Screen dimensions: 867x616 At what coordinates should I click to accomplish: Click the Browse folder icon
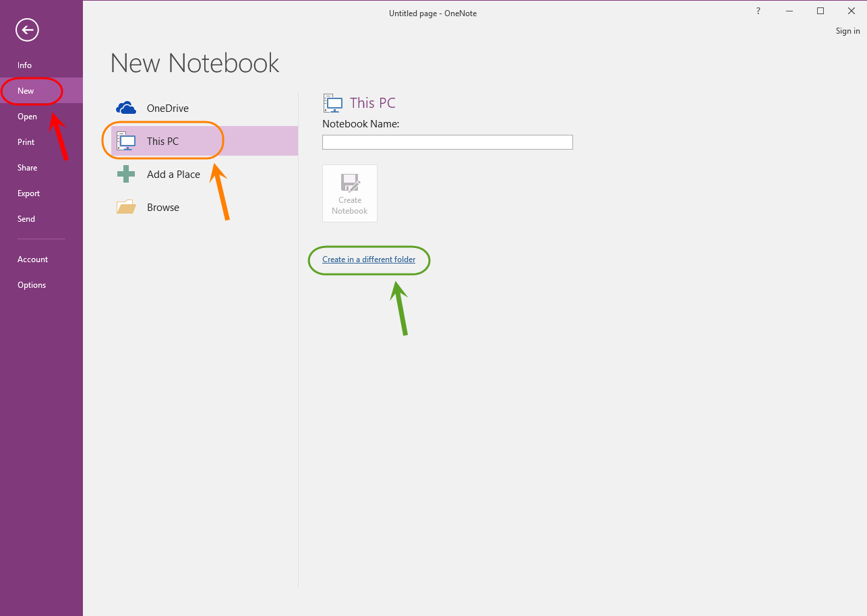[x=126, y=207]
